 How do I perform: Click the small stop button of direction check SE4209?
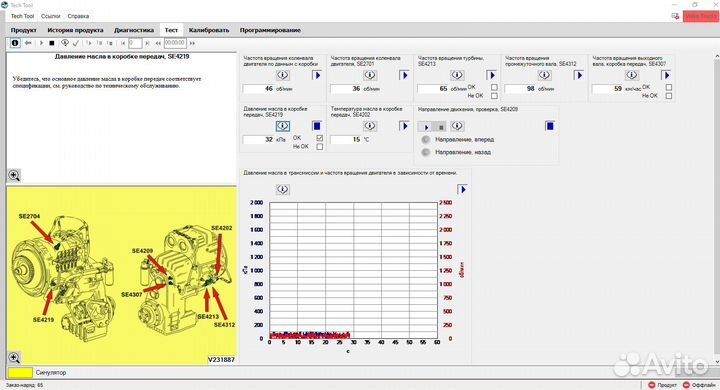click(x=440, y=127)
